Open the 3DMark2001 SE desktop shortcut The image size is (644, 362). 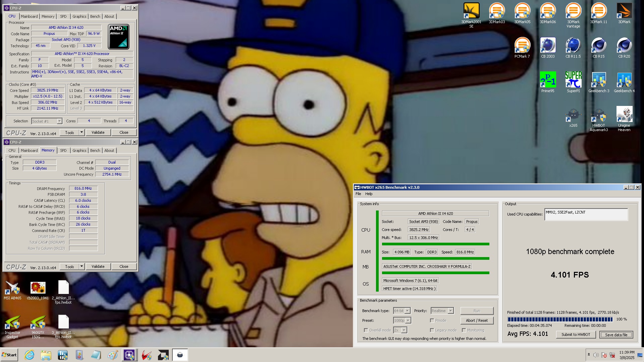(471, 15)
